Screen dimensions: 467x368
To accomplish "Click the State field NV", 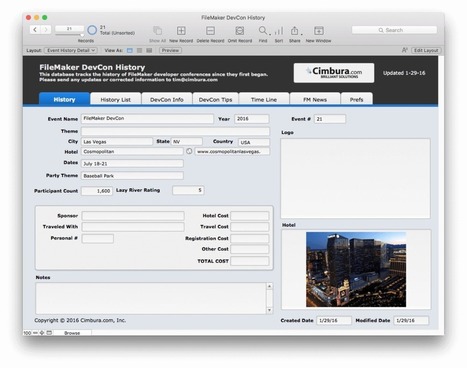I will [x=187, y=142].
